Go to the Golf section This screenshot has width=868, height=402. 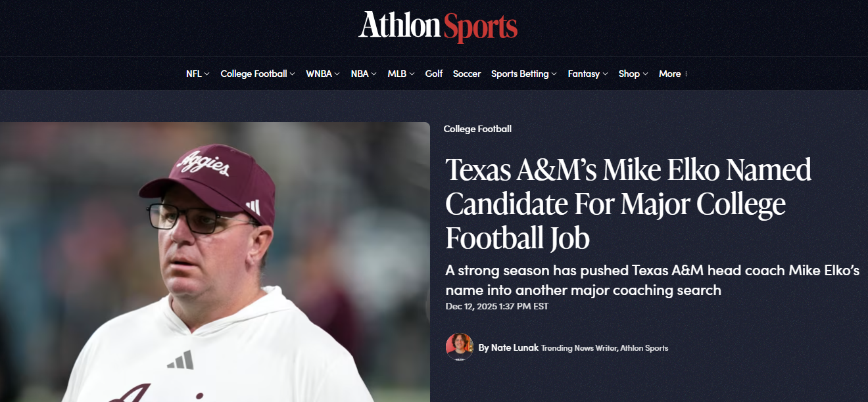pyautogui.click(x=434, y=74)
